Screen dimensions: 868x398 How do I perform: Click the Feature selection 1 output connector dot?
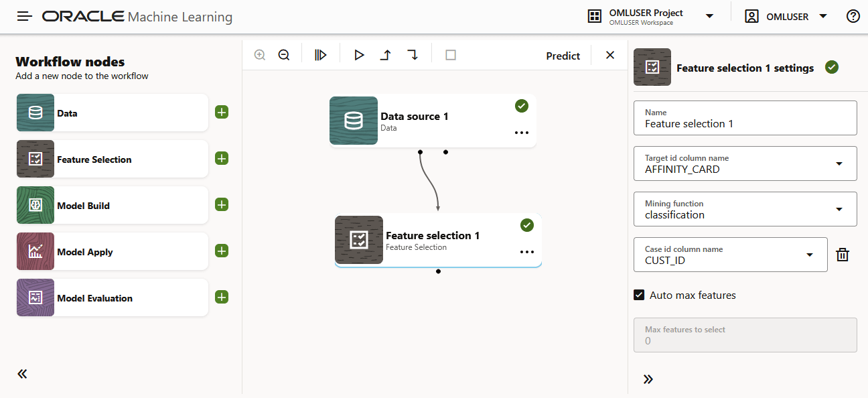coord(438,271)
